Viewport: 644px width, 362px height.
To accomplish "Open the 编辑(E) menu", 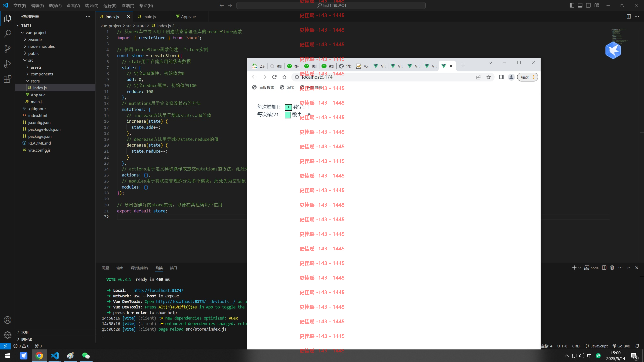I will tap(37, 6).
